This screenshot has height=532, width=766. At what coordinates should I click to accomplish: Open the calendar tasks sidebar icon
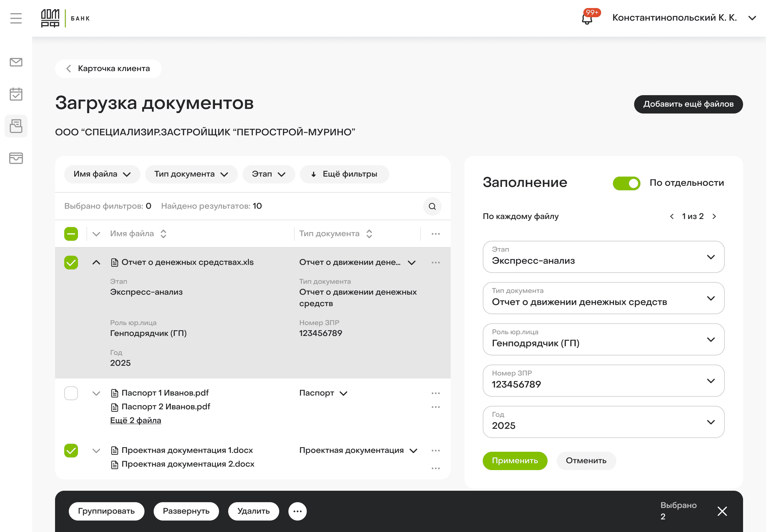[x=16, y=94]
